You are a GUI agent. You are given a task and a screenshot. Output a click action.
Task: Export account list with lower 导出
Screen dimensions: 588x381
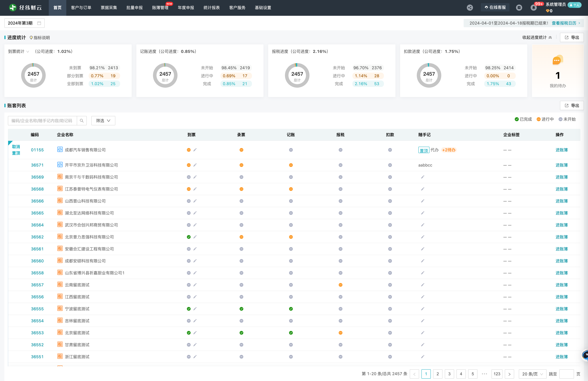(x=572, y=106)
